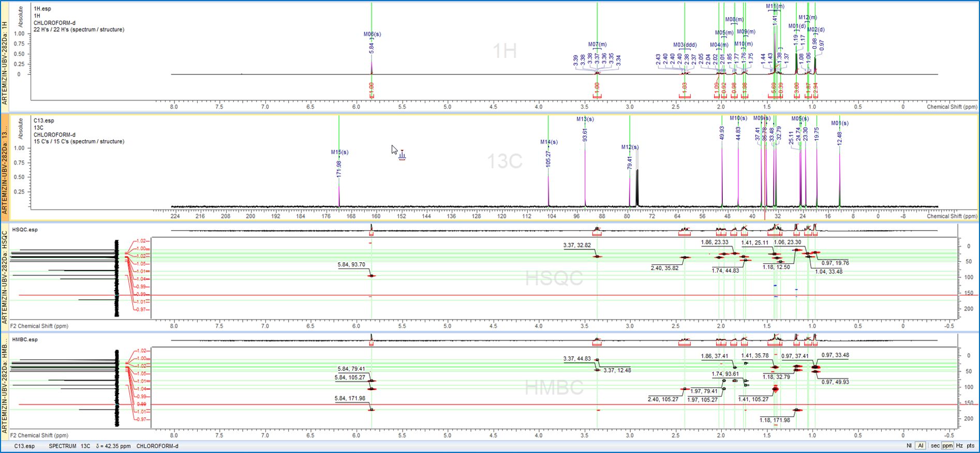Select HMBC correlation label 1.74, 93.61
The height and width of the screenshot is (453, 980).
click(x=725, y=374)
